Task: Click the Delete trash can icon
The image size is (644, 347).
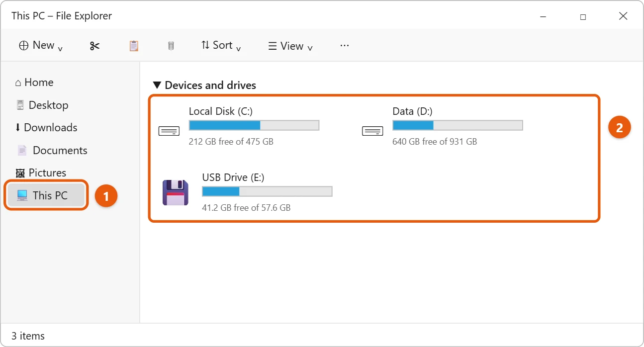Action: click(x=171, y=46)
